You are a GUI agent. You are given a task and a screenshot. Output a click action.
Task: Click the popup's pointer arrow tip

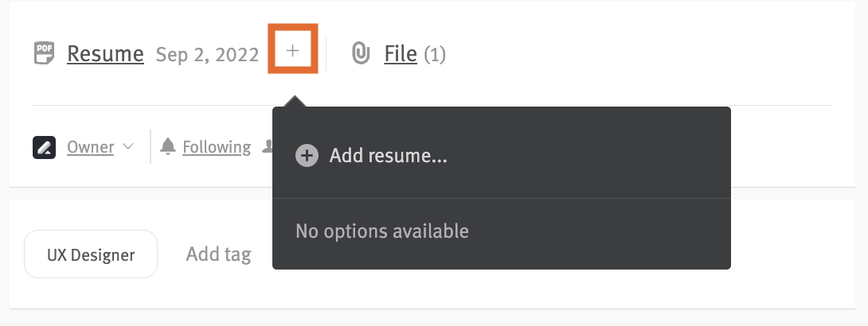[295, 98]
